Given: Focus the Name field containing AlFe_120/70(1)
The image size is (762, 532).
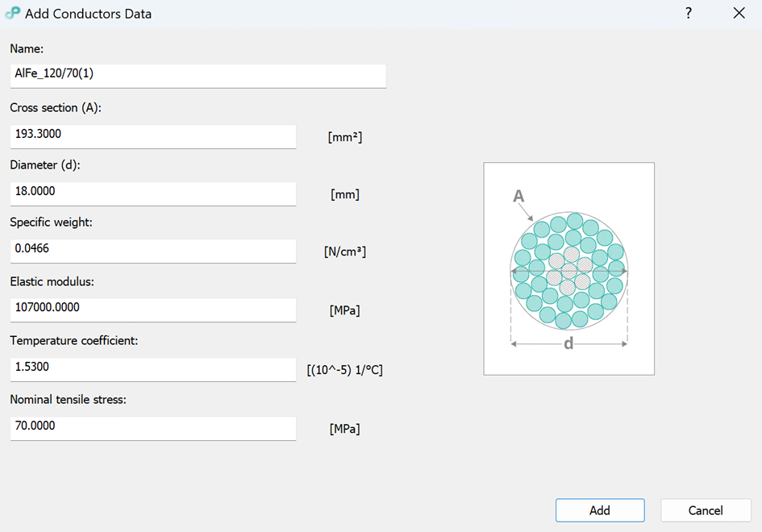Looking at the screenshot, I should (x=198, y=74).
